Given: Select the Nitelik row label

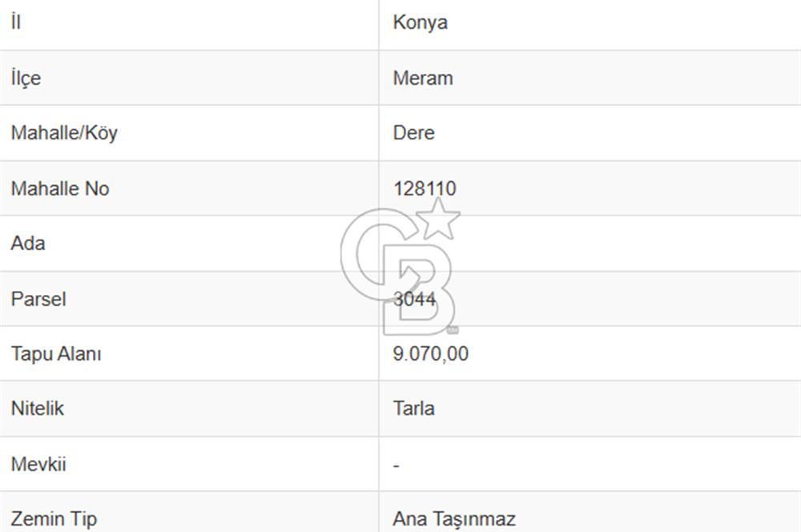Looking at the screenshot, I should point(38,409).
